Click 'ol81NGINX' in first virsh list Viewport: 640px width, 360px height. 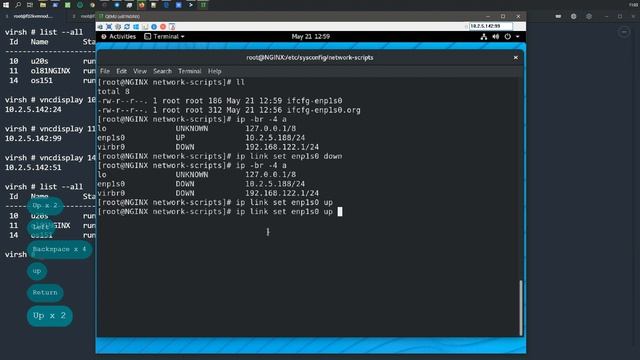(x=50, y=71)
